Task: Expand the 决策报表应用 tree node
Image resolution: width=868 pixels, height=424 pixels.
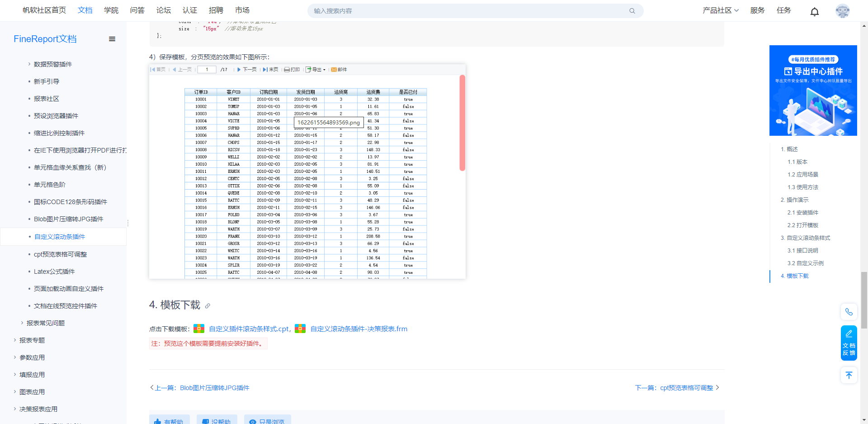Action: 15,409
